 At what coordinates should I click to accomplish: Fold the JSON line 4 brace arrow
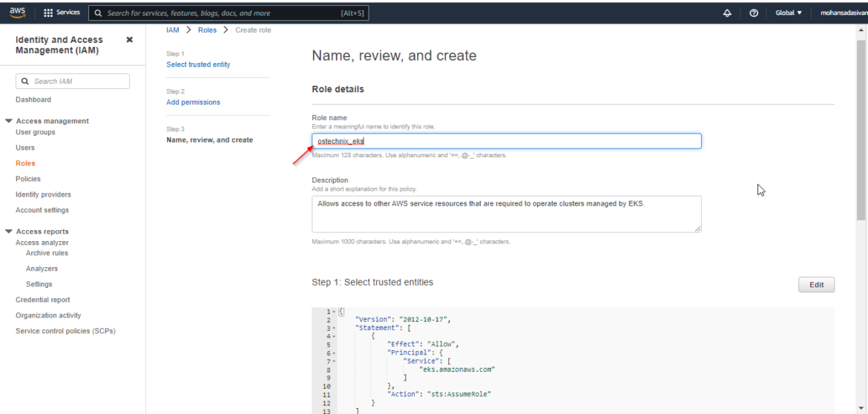[x=333, y=337]
